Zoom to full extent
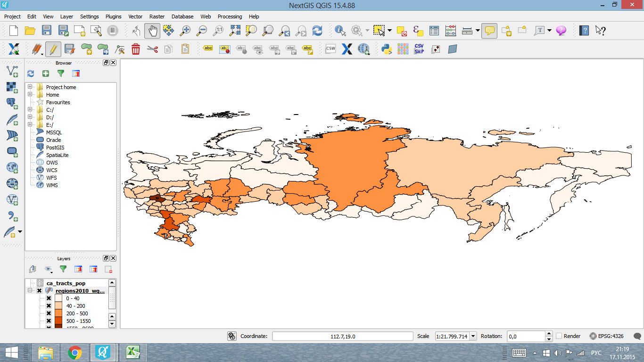The image size is (644, 362). click(235, 31)
